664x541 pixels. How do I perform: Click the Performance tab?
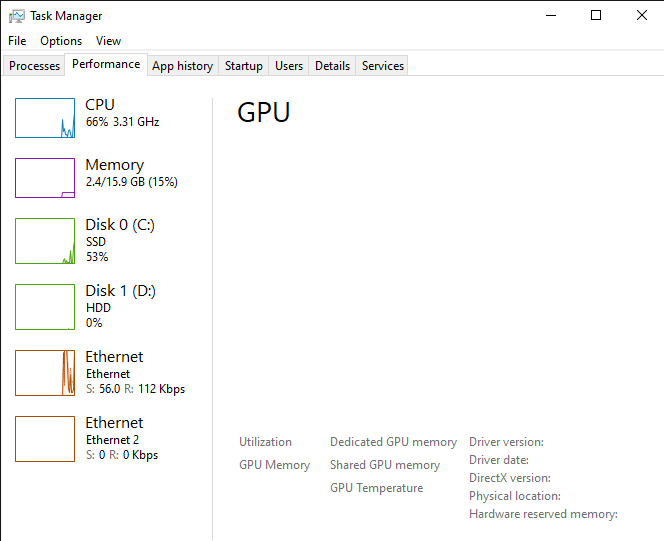pyautogui.click(x=106, y=64)
